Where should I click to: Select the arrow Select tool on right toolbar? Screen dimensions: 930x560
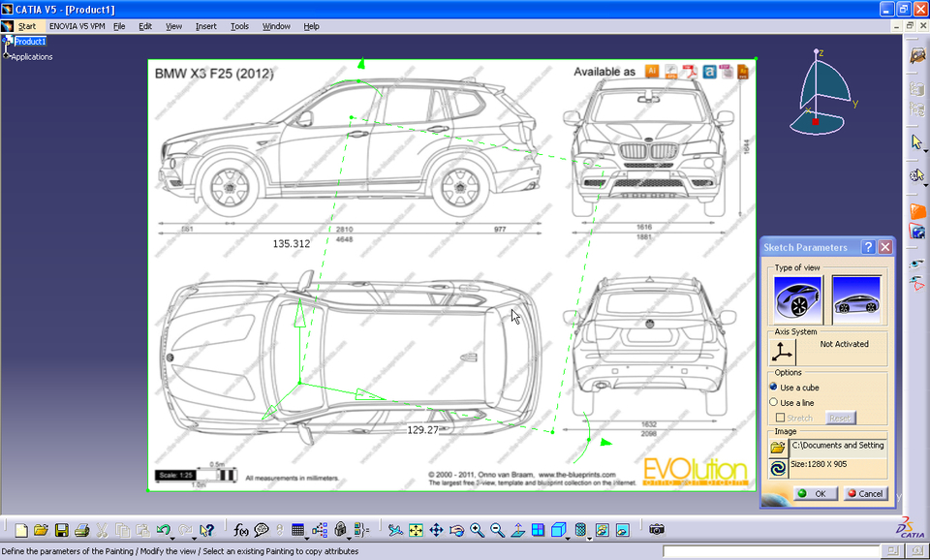click(916, 141)
